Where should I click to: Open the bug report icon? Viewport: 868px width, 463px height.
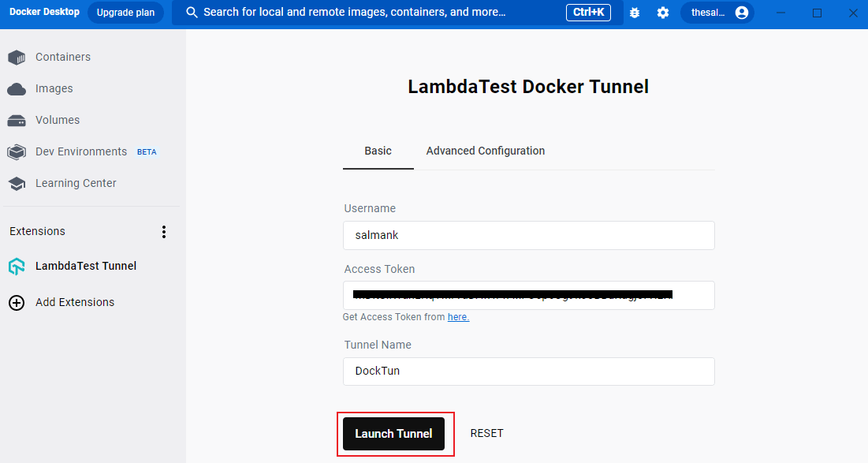635,13
